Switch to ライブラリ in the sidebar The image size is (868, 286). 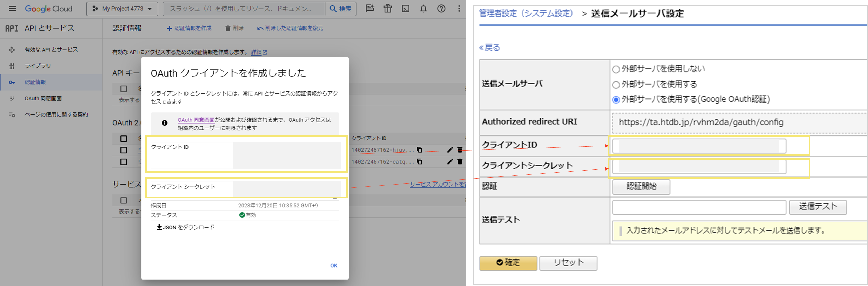[x=38, y=66]
